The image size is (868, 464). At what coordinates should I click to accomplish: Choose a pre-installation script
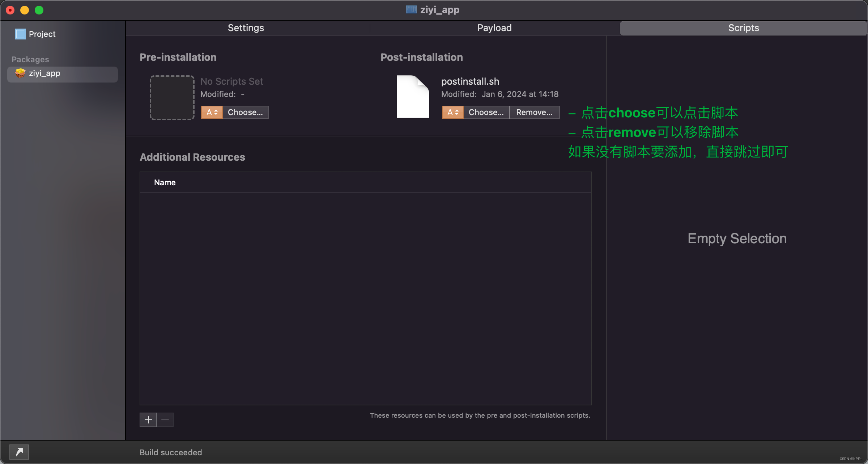(246, 112)
